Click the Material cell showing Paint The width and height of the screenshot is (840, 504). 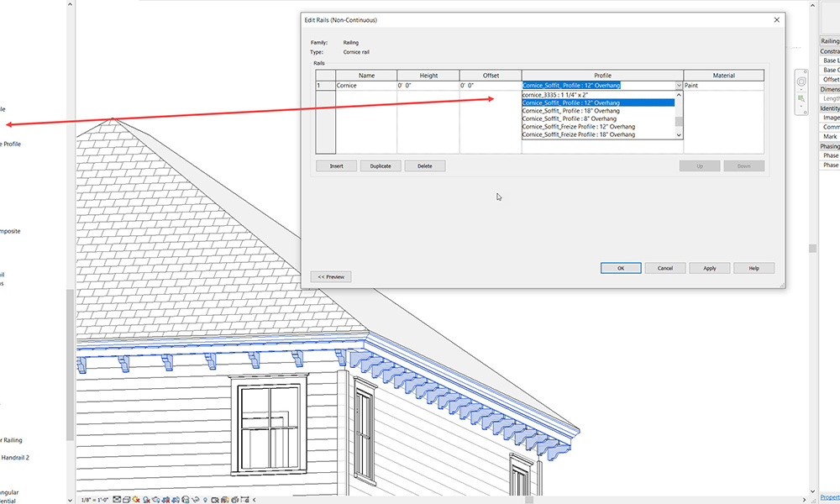tap(724, 86)
